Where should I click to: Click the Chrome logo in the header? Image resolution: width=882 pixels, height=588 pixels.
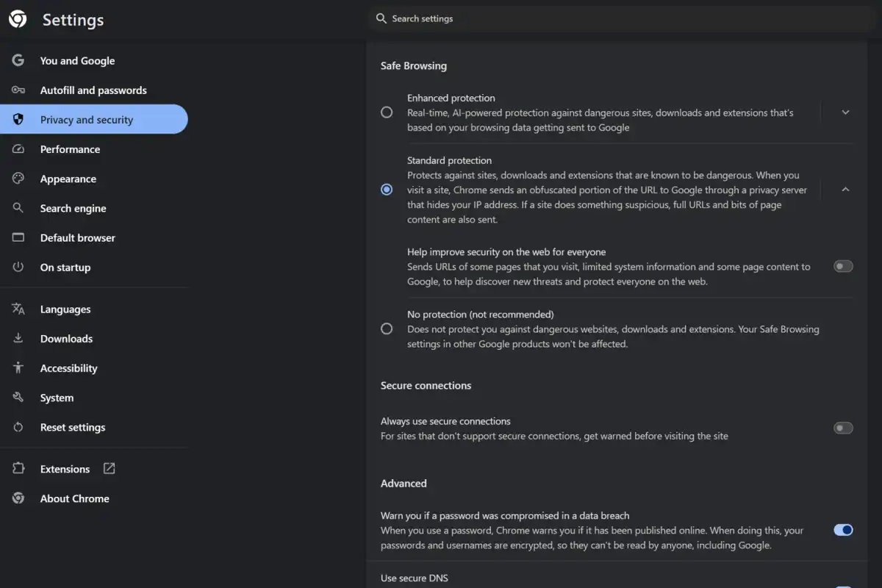pos(18,19)
